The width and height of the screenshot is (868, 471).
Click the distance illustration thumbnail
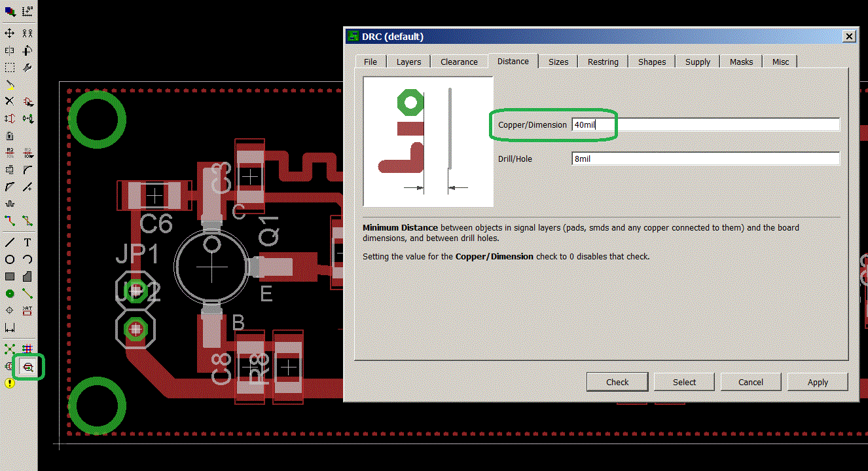pos(429,141)
